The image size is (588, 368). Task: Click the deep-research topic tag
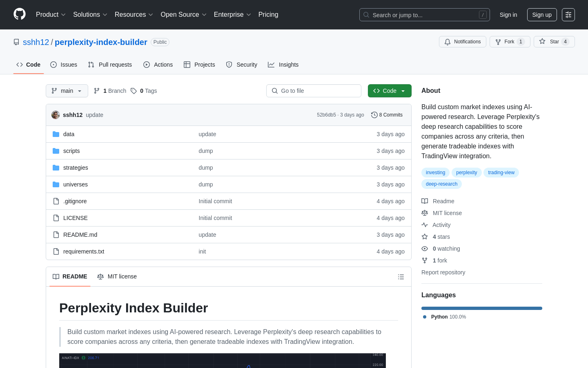click(441, 184)
